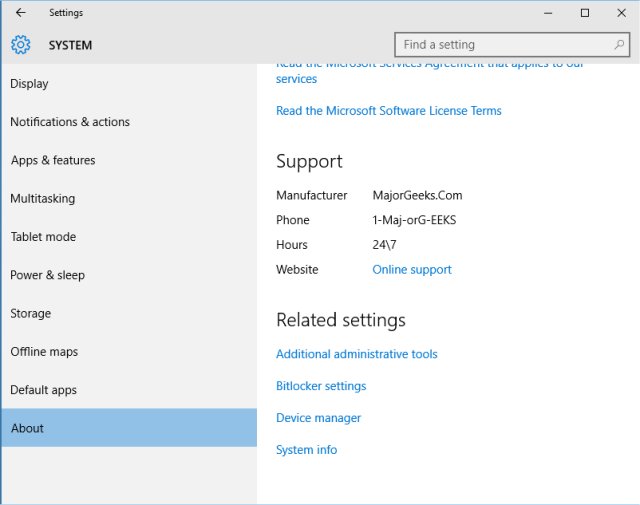This screenshot has width=640, height=505.
Task: Click the Hours value 24\7
Action: pyautogui.click(x=384, y=245)
